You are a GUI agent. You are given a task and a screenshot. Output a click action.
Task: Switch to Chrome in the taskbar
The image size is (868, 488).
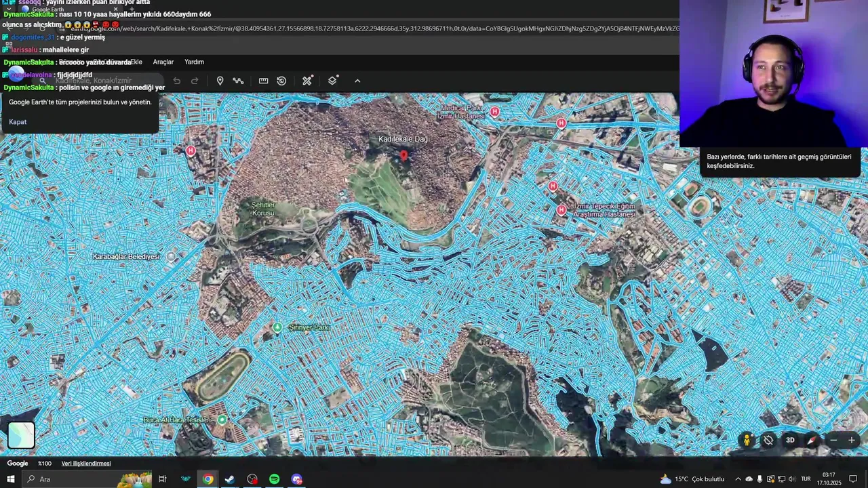pyautogui.click(x=208, y=479)
